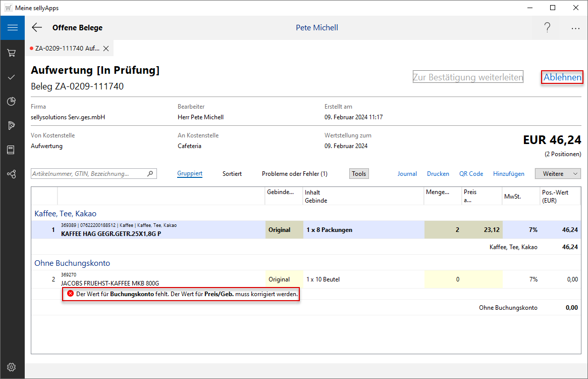
Task: Open the checkmark sidebar icon
Action: click(x=11, y=77)
